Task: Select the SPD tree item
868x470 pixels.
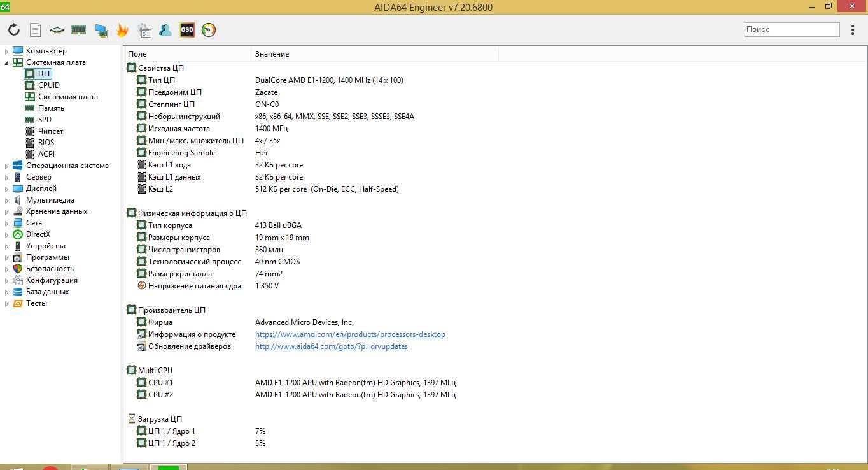Action: coord(45,120)
